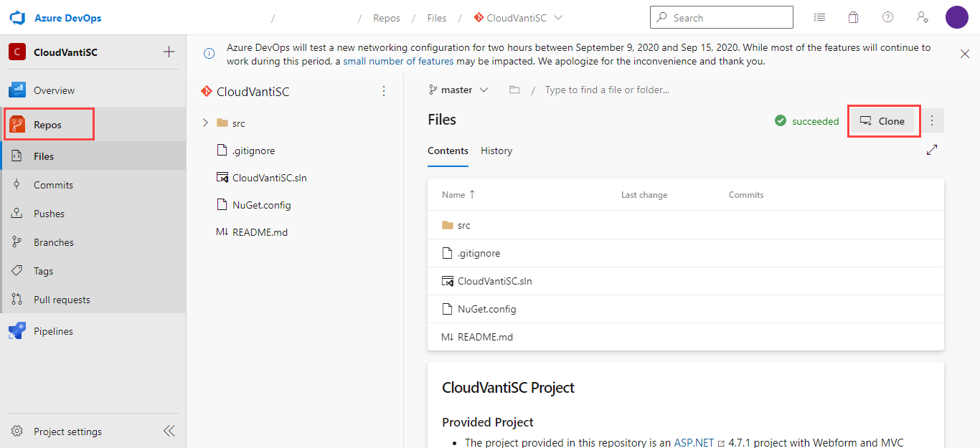Open the User settings icon

tap(923, 18)
